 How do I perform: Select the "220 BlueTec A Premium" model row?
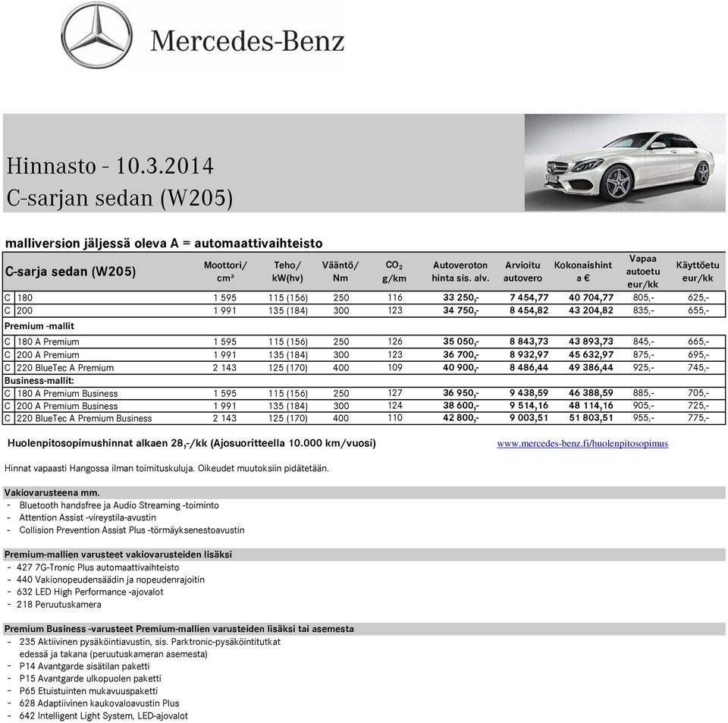364,368
